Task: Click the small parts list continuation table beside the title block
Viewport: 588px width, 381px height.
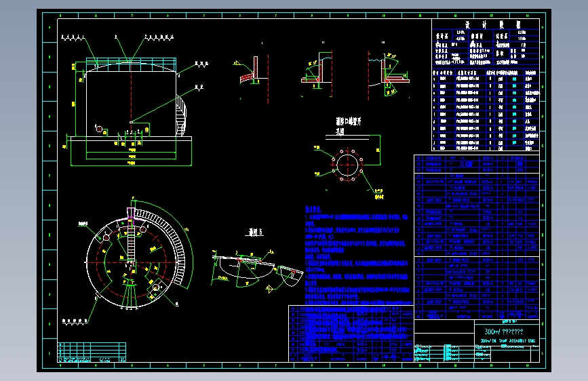Action: click(351, 334)
